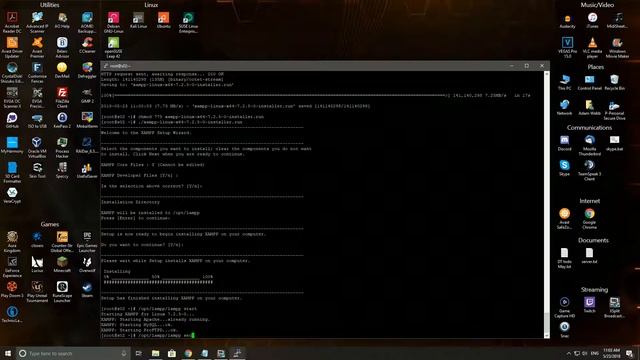Launch Skype desktop shortcut
Image resolution: width=640 pixels, height=360 pixels.
tap(564, 168)
